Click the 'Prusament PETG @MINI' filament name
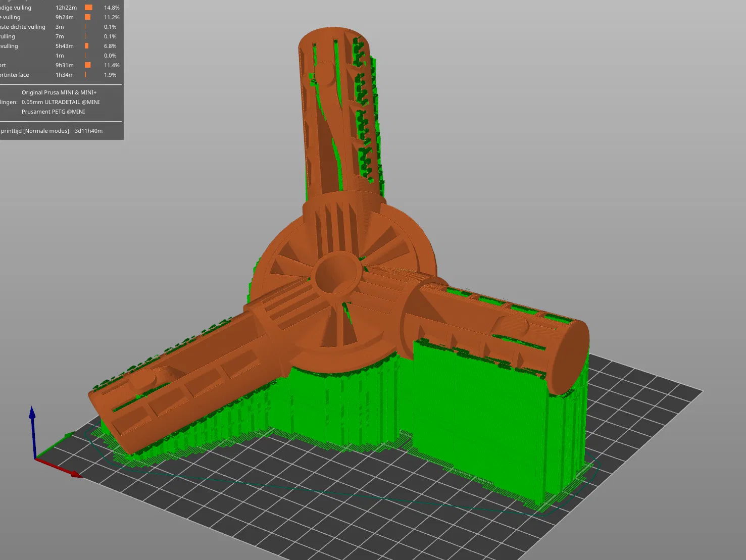This screenshot has height=560, width=746. (x=53, y=112)
